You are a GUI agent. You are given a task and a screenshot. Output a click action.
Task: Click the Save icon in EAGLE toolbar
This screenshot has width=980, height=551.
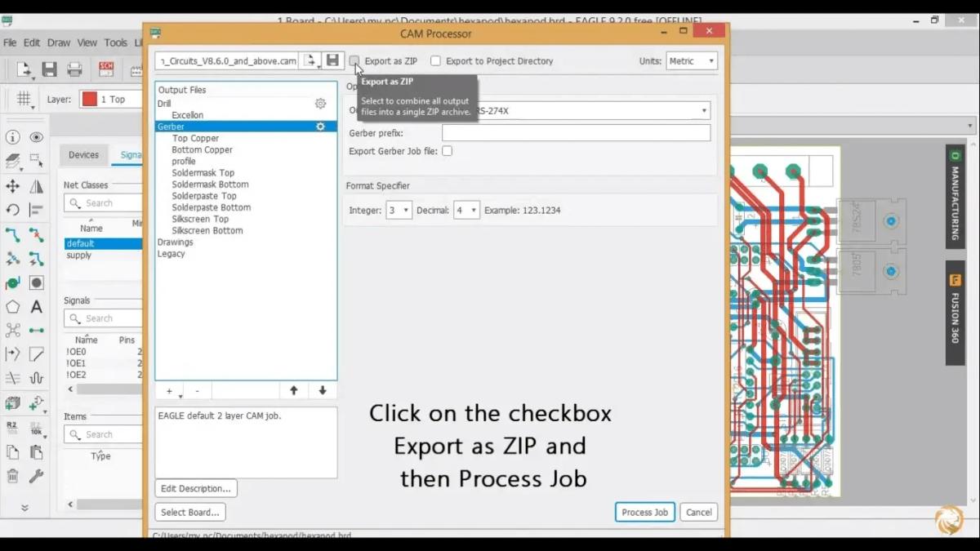tap(50, 69)
